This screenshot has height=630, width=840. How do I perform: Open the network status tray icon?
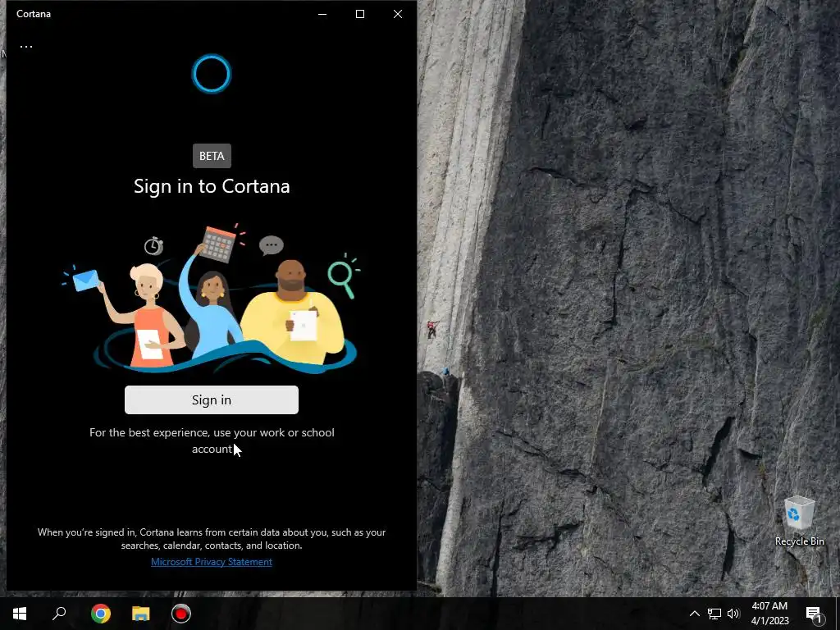click(x=714, y=614)
